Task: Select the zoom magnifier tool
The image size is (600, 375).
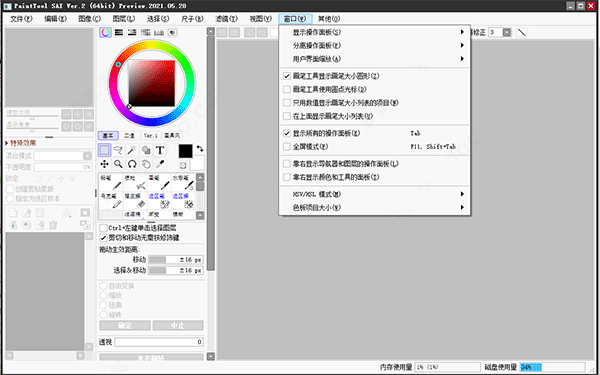Action: tap(118, 164)
